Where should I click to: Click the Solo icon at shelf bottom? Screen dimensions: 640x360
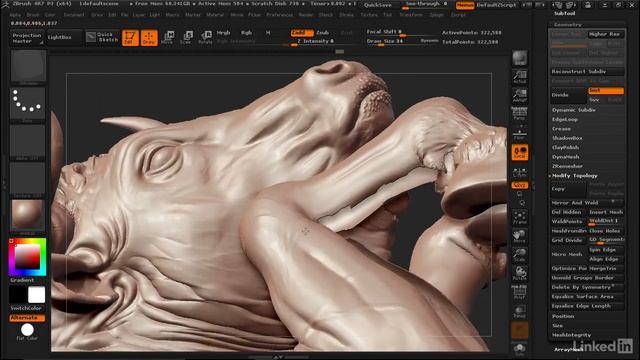point(520,349)
